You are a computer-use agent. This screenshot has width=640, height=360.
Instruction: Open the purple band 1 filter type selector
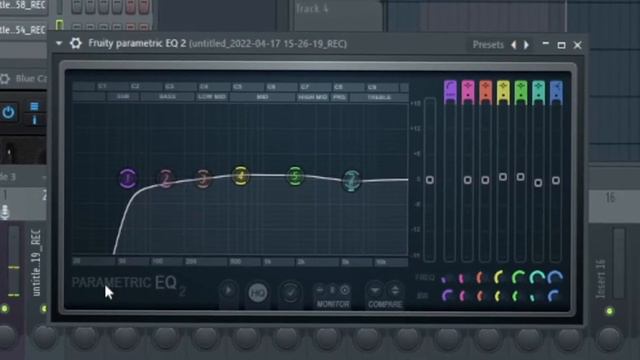(x=450, y=91)
